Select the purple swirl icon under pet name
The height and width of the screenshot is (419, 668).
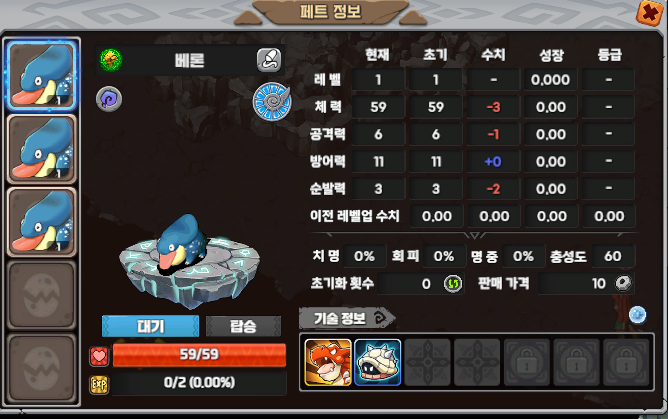click(109, 99)
